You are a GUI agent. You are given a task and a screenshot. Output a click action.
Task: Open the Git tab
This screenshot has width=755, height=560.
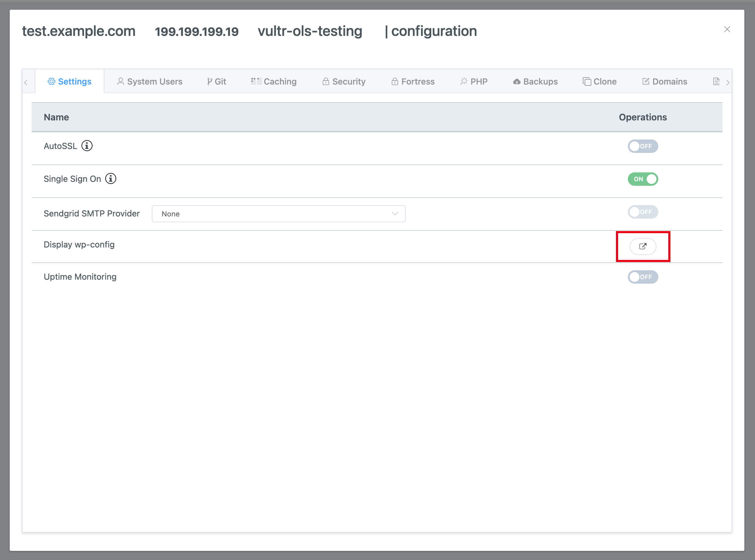[216, 82]
